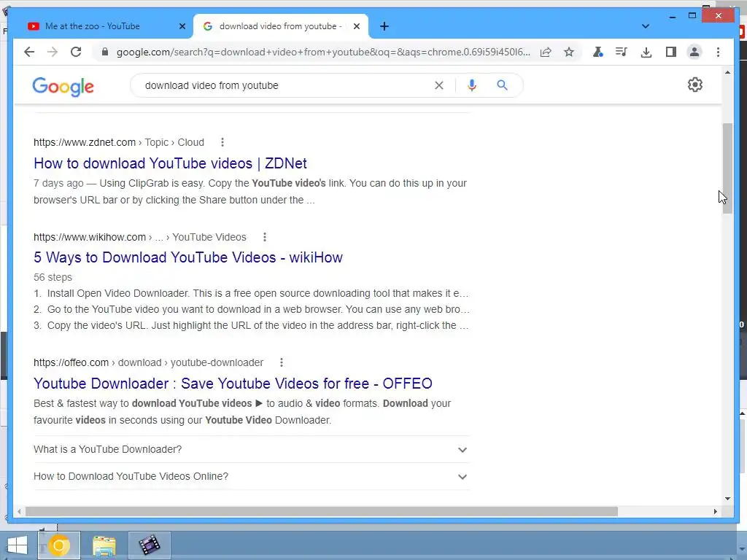Open the Chrome profile avatar
The width and height of the screenshot is (747, 560).
[694, 52]
